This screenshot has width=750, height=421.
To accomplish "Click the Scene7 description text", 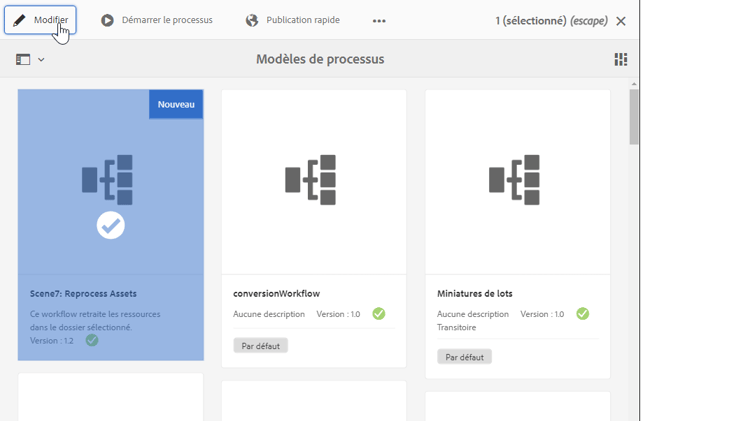I will click(95, 321).
